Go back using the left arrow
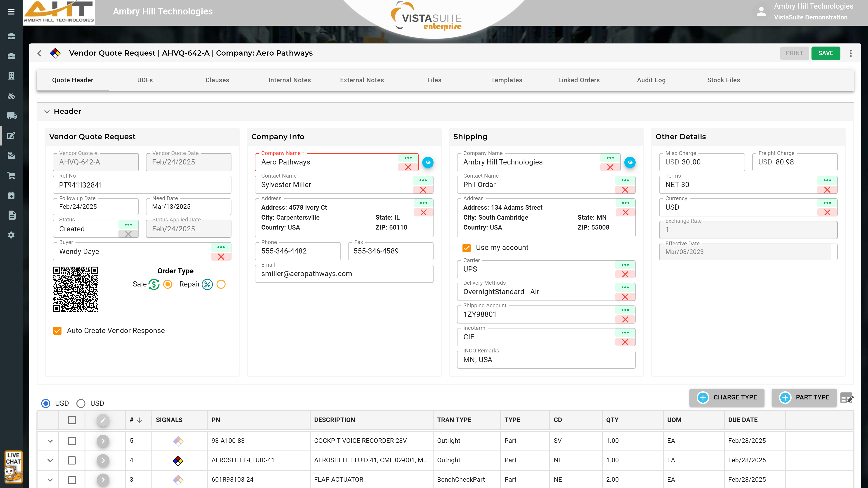The width and height of the screenshot is (868, 488). tap(40, 53)
